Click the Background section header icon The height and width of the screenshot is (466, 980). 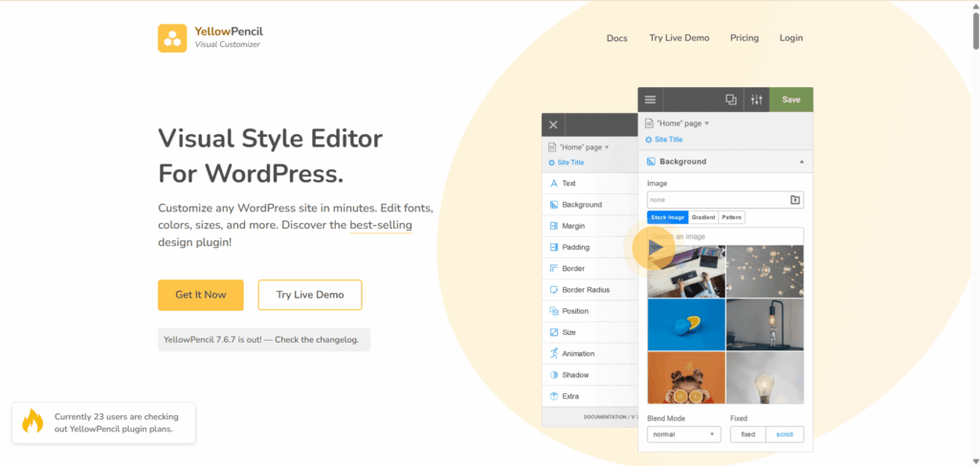coord(651,162)
